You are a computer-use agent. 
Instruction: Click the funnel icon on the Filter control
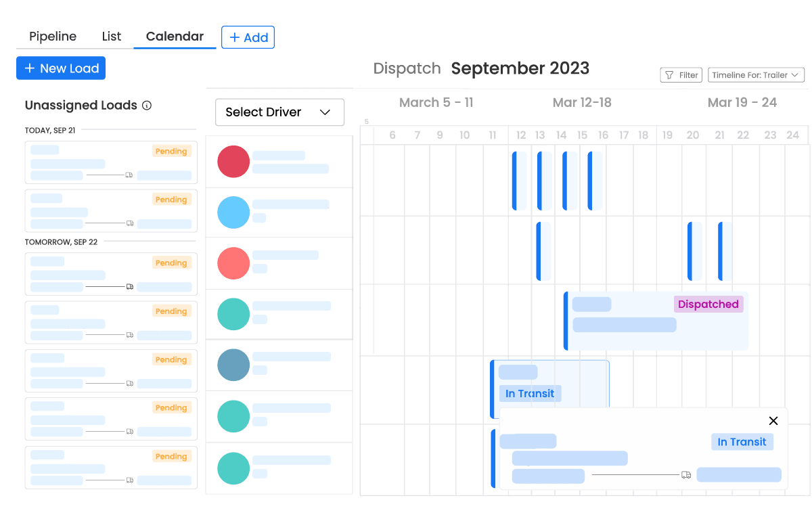click(x=670, y=74)
